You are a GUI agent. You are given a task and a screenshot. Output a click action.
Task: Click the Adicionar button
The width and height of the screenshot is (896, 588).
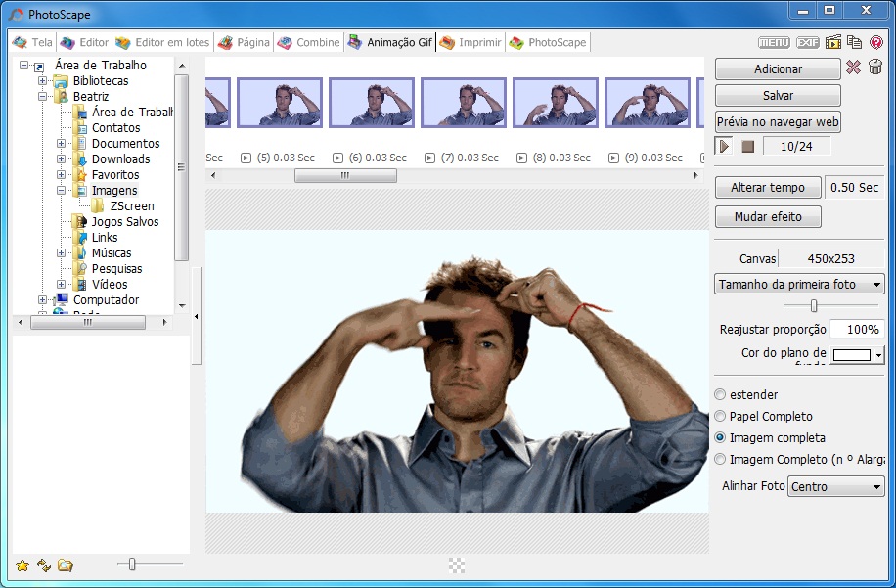coord(778,69)
